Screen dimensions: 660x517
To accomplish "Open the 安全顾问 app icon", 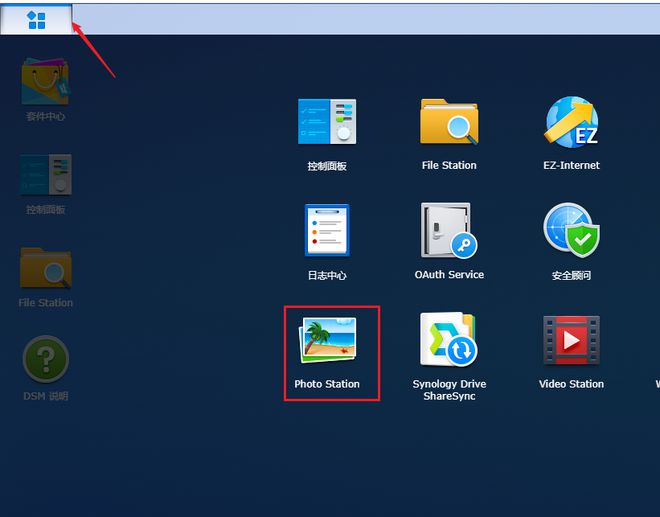I will [x=571, y=230].
